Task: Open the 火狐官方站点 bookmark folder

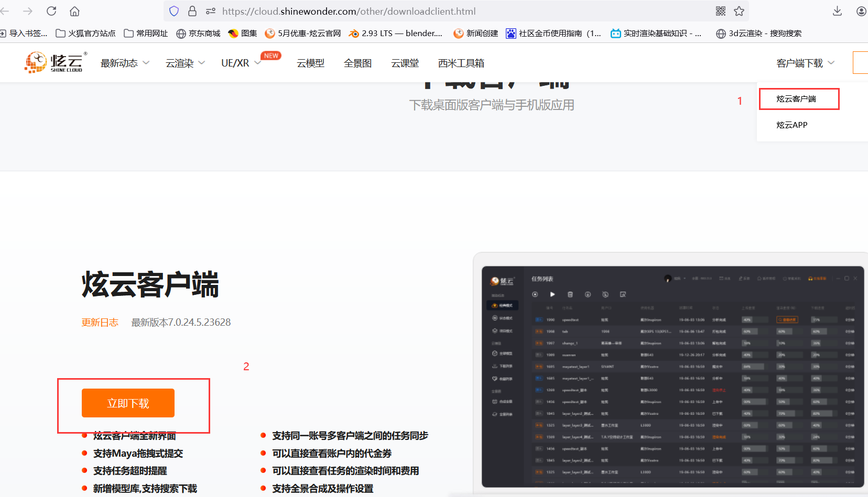Action: pos(85,33)
